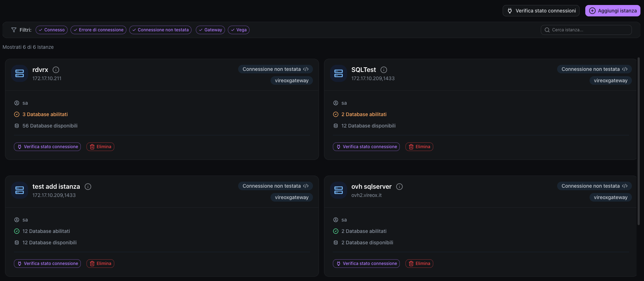Toggle the Connessione non testata filter chip
Viewport: 644px width, 281px height.
click(160, 30)
